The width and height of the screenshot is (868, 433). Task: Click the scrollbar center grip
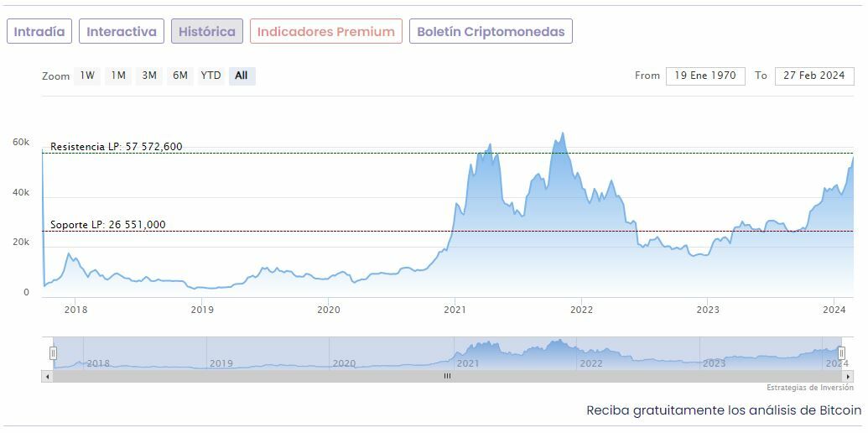(447, 376)
